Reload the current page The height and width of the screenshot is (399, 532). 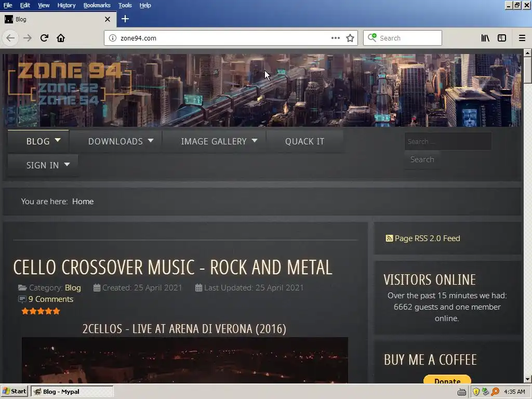point(45,38)
